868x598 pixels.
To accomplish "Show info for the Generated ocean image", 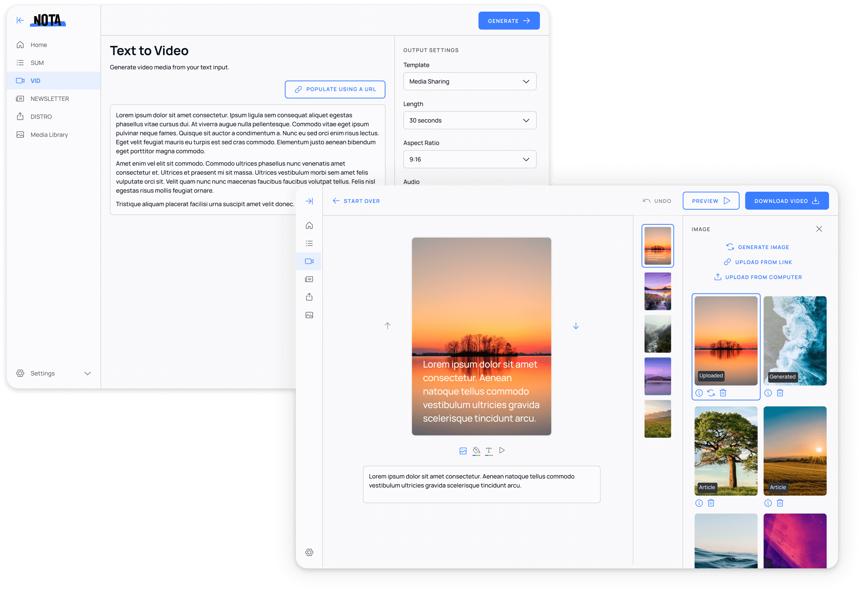I will [768, 393].
